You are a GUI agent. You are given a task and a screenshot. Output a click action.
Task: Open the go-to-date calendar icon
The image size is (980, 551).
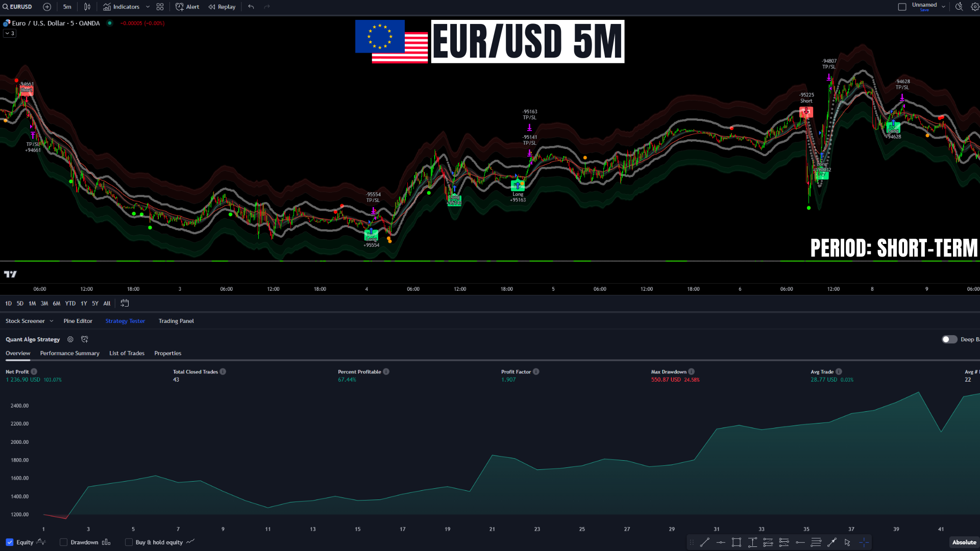tap(125, 303)
